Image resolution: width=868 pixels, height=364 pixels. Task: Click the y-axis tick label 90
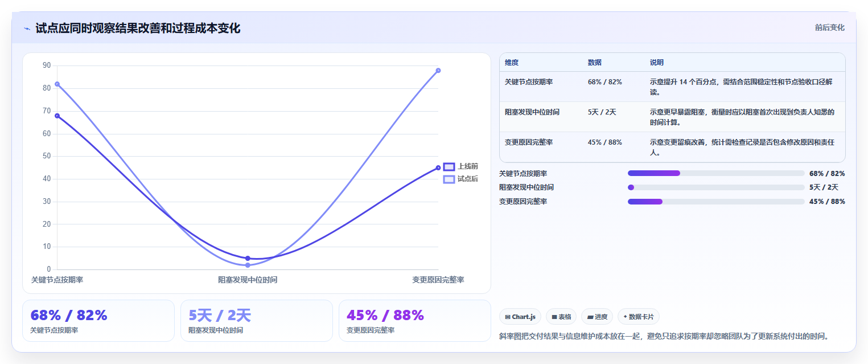pyautogui.click(x=47, y=66)
